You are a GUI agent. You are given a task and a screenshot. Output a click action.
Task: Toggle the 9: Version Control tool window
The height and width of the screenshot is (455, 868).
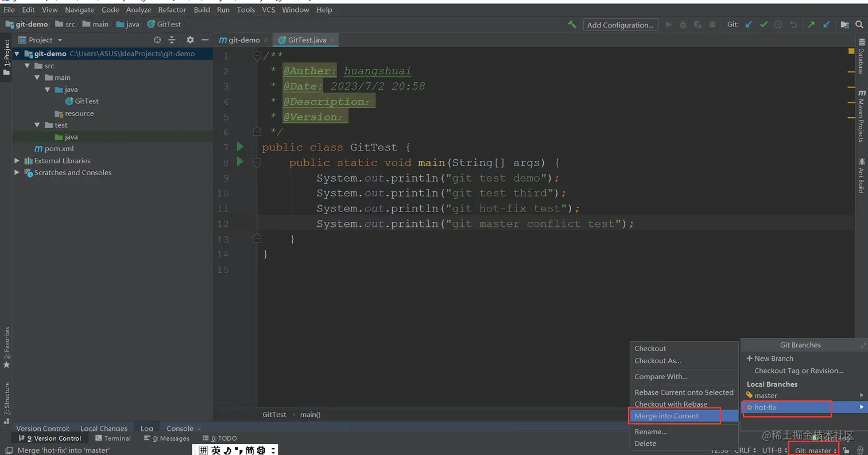point(51,438)
